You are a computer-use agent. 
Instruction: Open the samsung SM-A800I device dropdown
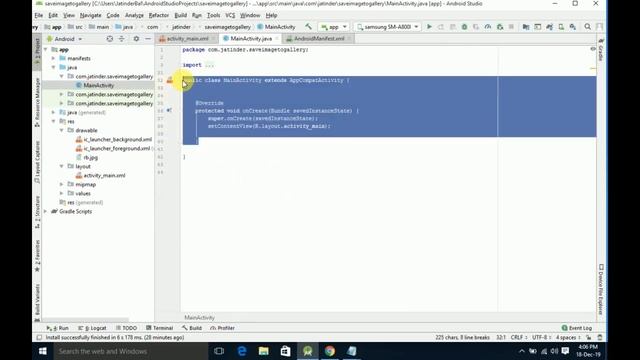pos(387,27)
